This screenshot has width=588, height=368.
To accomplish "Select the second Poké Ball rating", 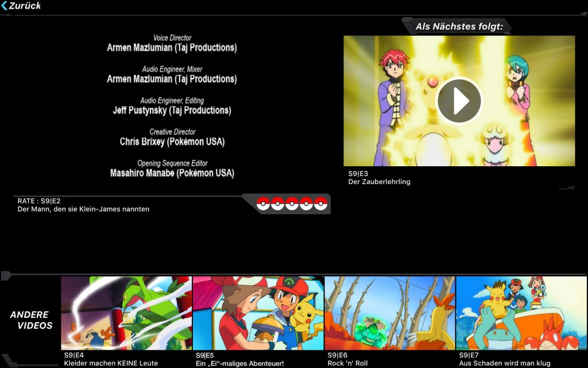I will click(x=277, y=204).
